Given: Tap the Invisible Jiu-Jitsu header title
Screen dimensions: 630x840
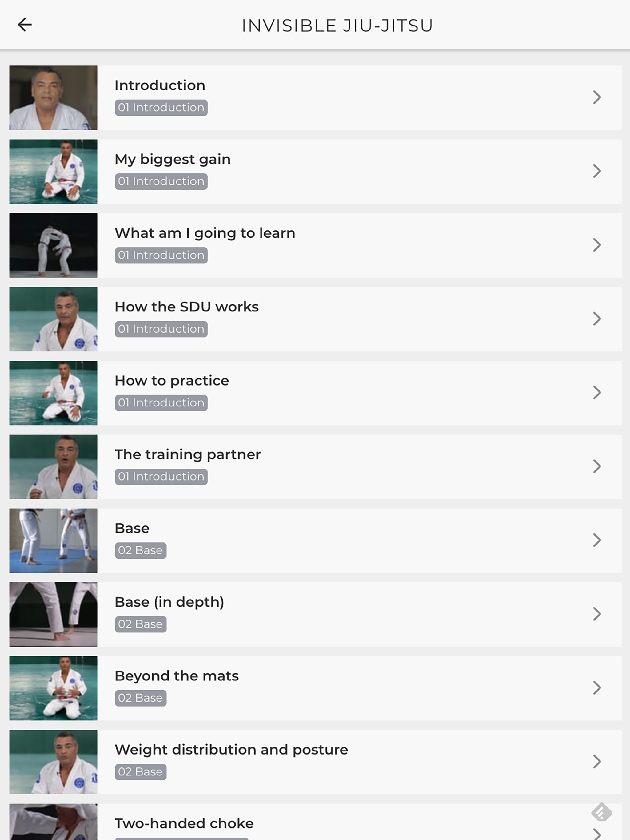Looking at the screenshot, I should (337, 26).
